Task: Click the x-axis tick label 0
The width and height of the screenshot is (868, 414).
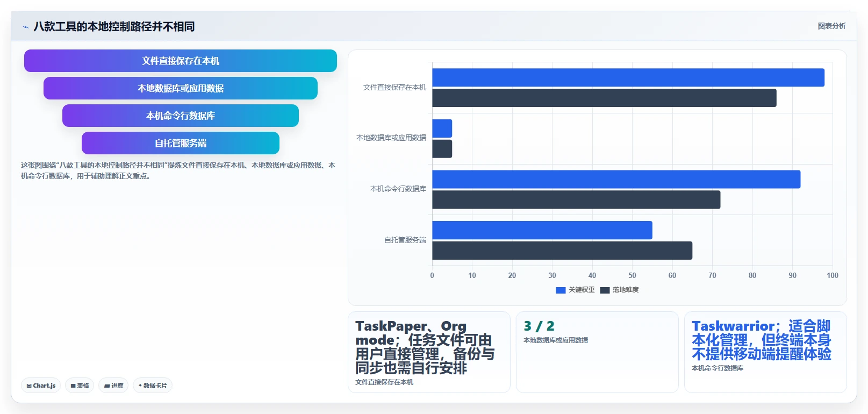Action: [432, 275]
